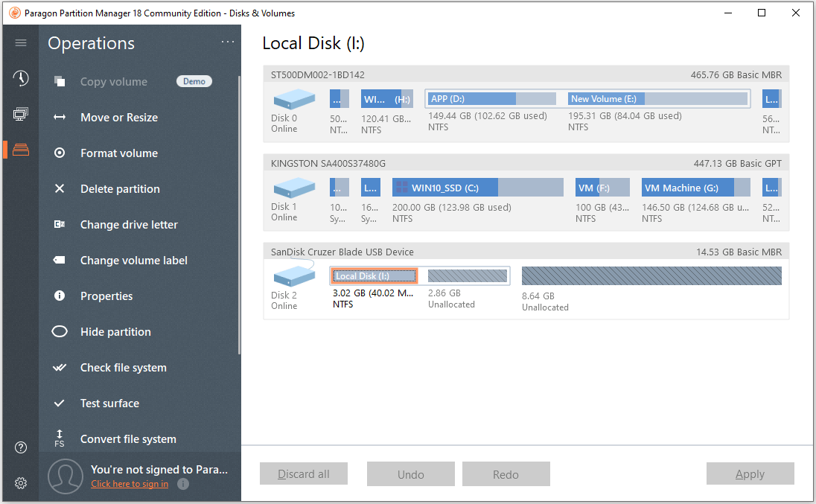This screenshot has width=816, height=504.
Task: Select the 8.64 GB unallocated block
Action: (651, 275)
